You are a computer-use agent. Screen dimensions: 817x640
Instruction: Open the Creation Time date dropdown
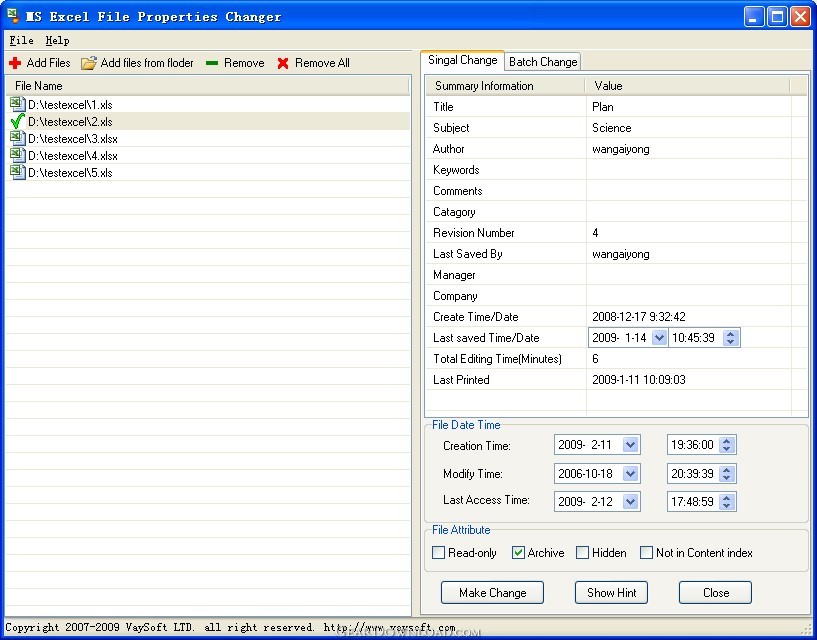pyautogui.click(x=631, y=445)
